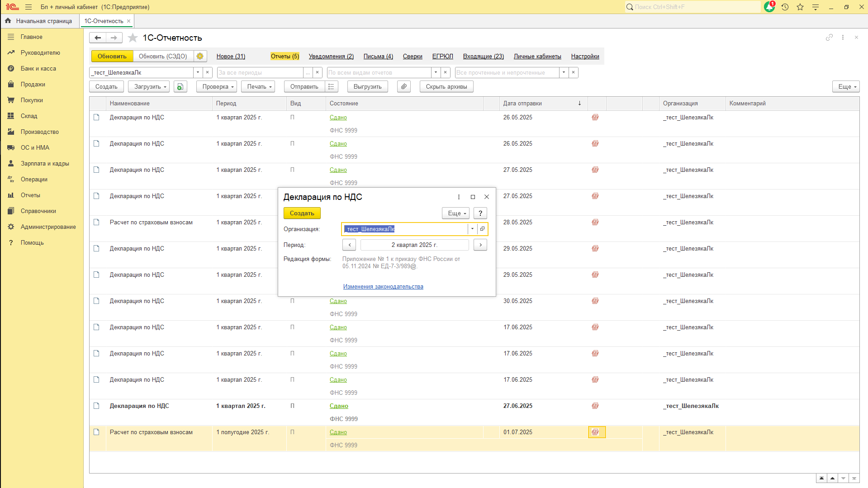Click the Выгрузить button
The height and width of the screenshot is (488, 868).
367,86
